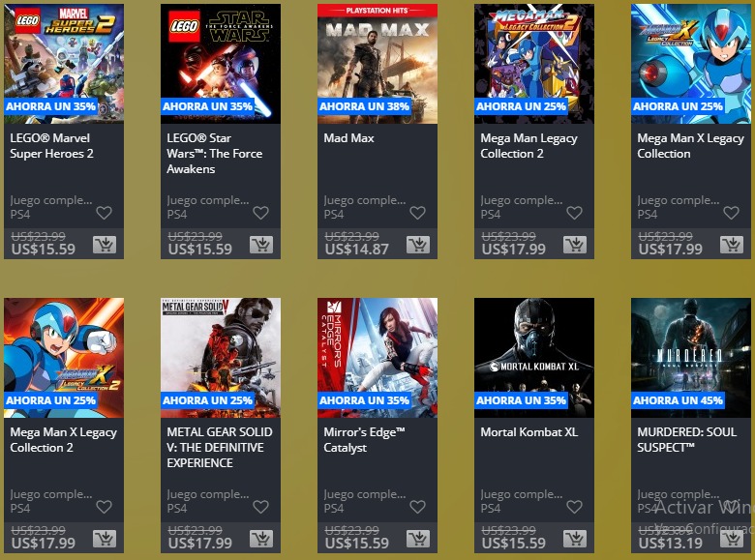This screenshot has height=560, width=755.
Task: Open the Mad Max cover thumbnail
Action: point(377,64)
